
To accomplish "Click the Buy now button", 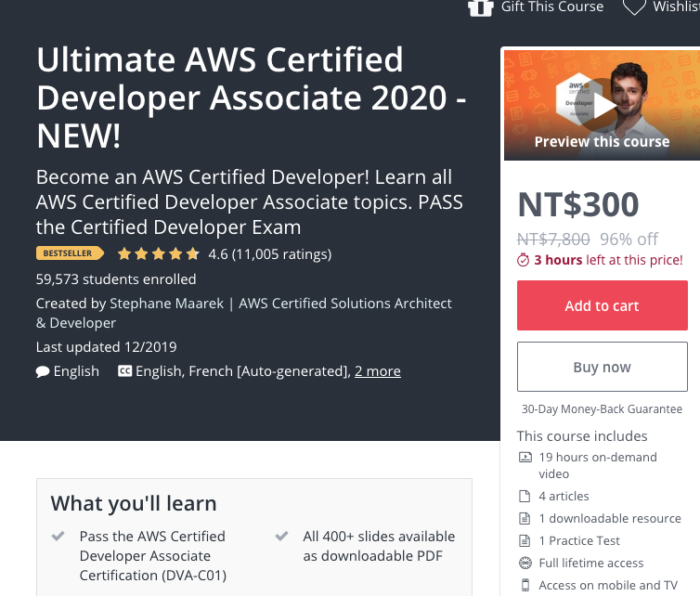I will [602, 367].
